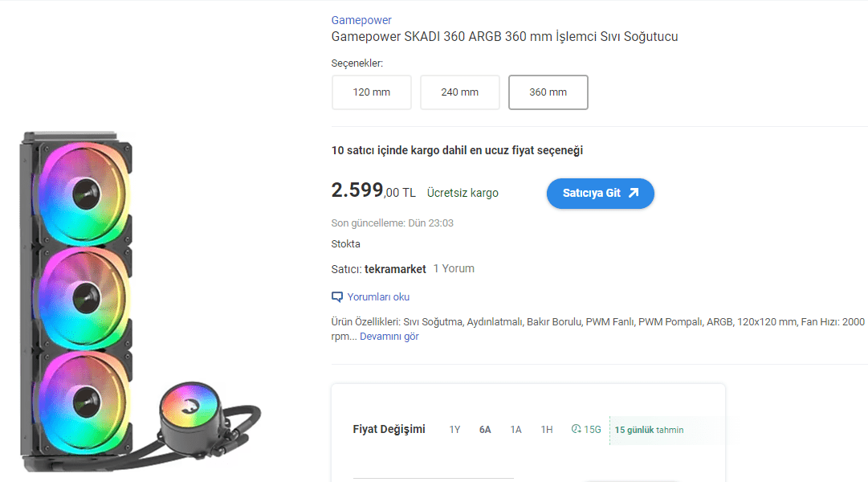Click the Stokta stock status
Viewport: 868px width, 482px height.
345,243
